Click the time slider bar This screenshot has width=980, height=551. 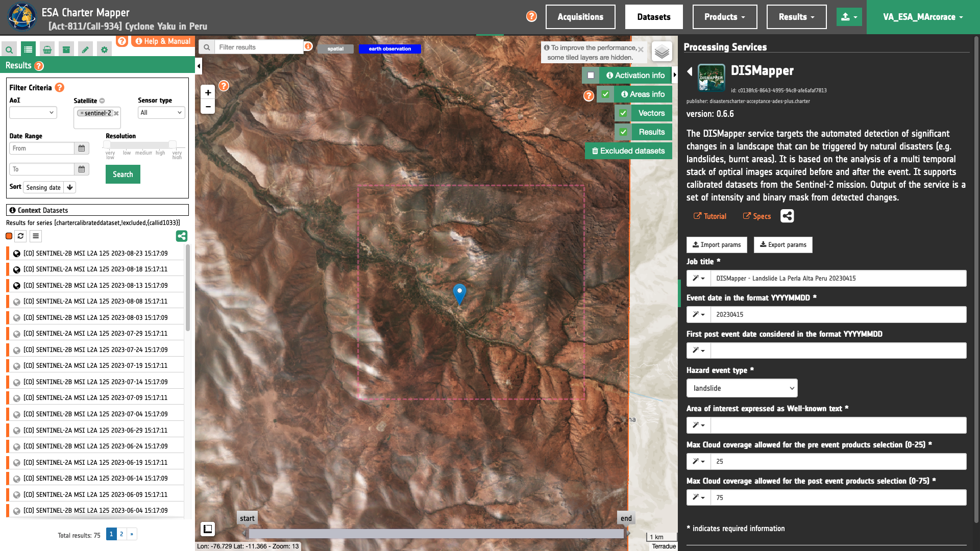pyautogui.click(x=436, y=534)
